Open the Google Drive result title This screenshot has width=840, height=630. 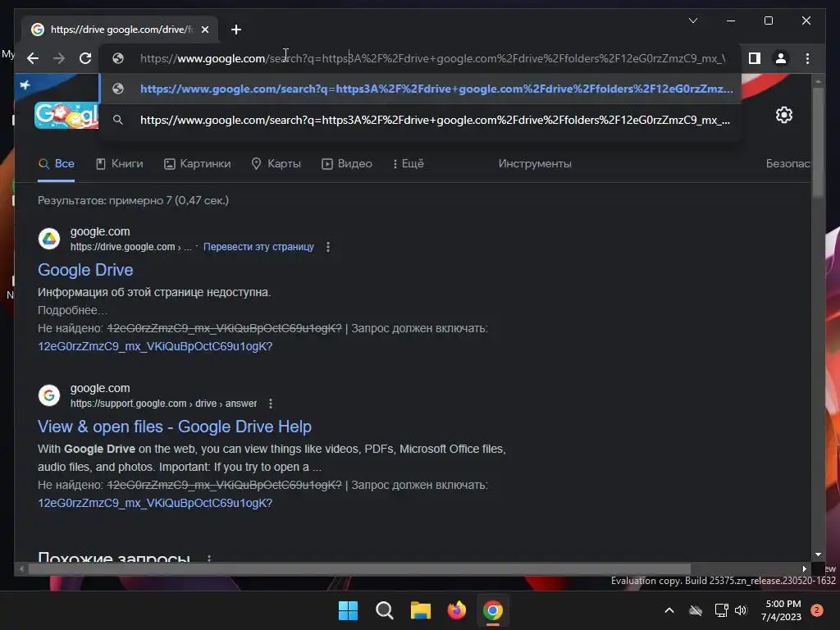(x=85, y=270)
